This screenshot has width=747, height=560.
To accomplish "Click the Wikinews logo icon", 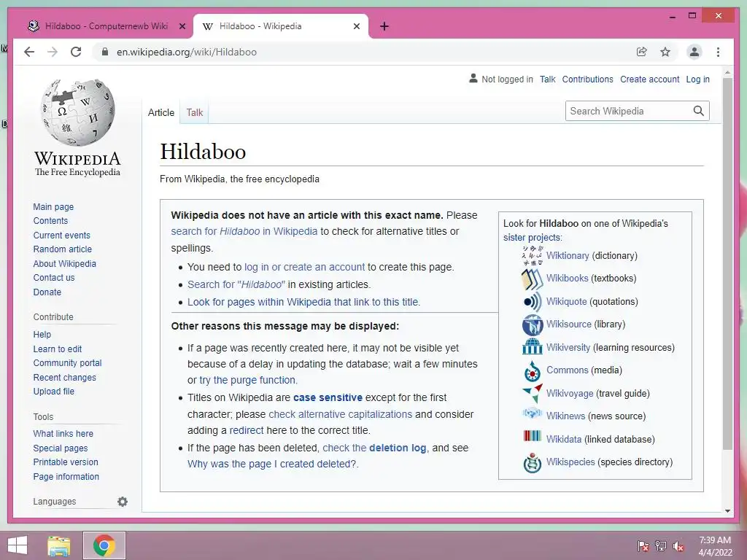I will (x=532, y=413).
